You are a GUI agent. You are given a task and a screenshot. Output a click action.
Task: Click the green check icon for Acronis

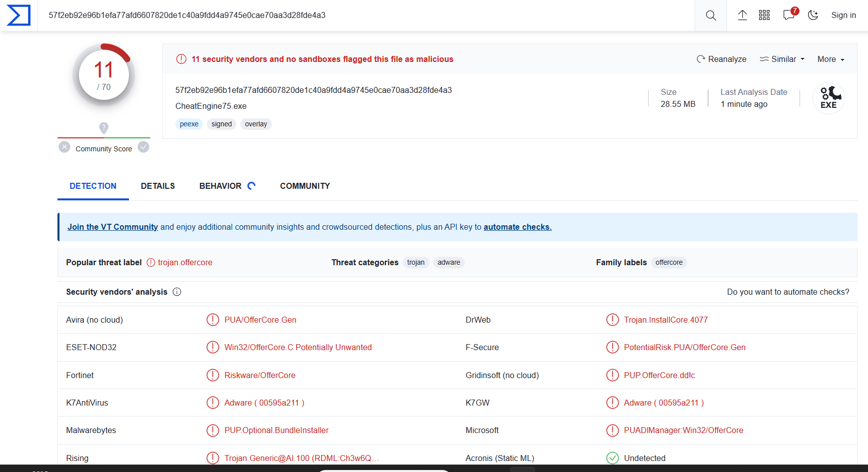pos(613,458)
